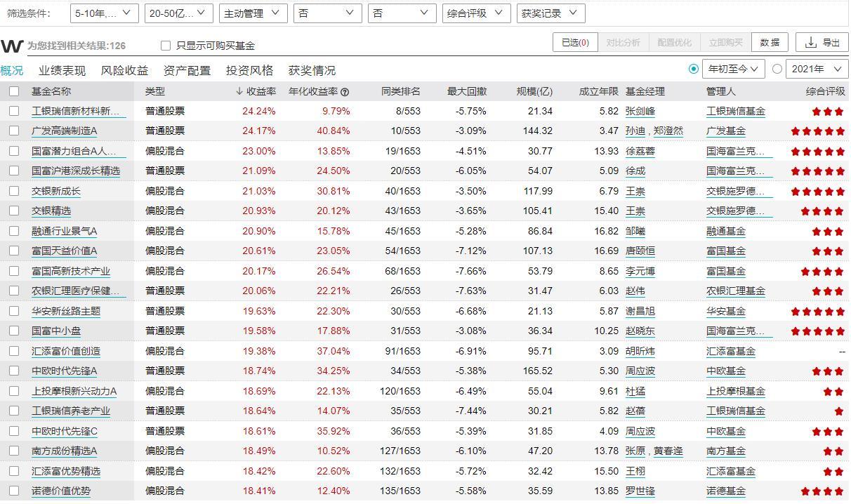Switch to the 概况 tab
The image size is (851, 504).
pyautogui.click(x=12, y=70)
